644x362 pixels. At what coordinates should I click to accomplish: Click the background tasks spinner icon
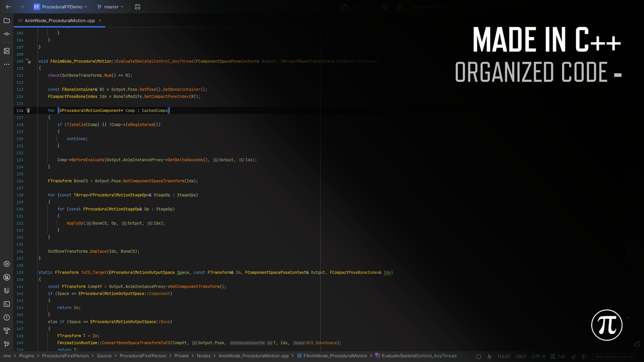[478, 356]
